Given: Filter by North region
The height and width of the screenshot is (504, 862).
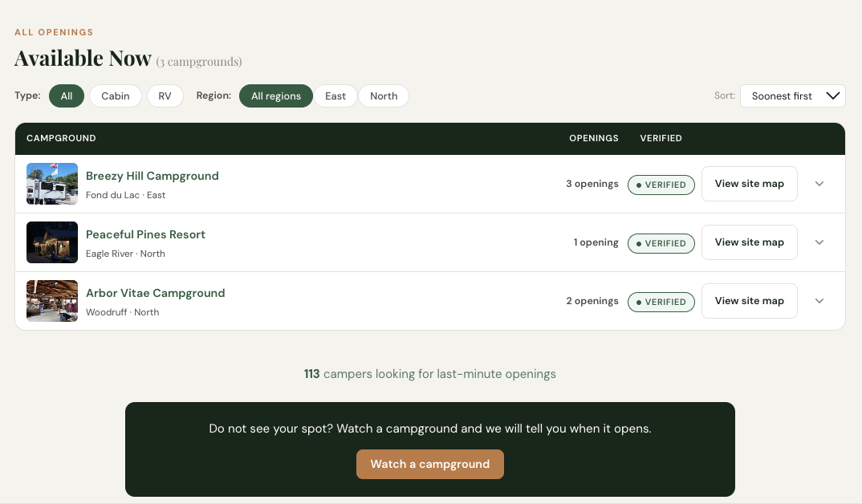Looking at the screenshot, I should (x=384, y=96).
